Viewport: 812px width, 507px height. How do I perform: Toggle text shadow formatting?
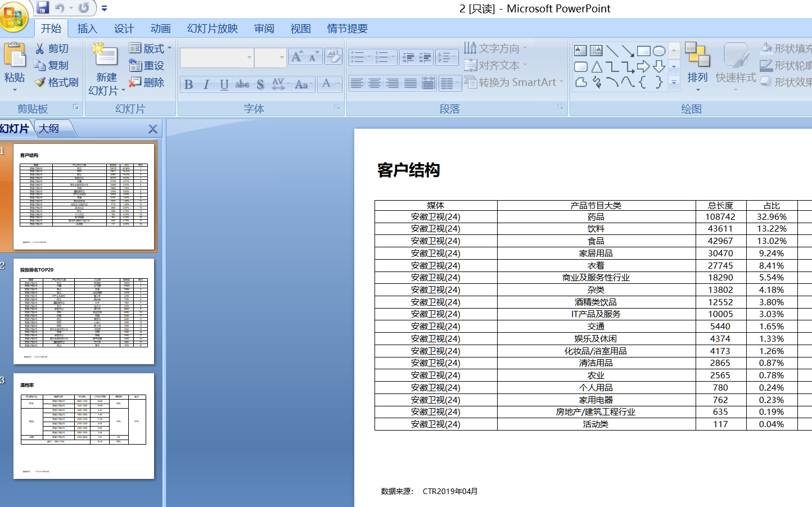coord(260,85)
